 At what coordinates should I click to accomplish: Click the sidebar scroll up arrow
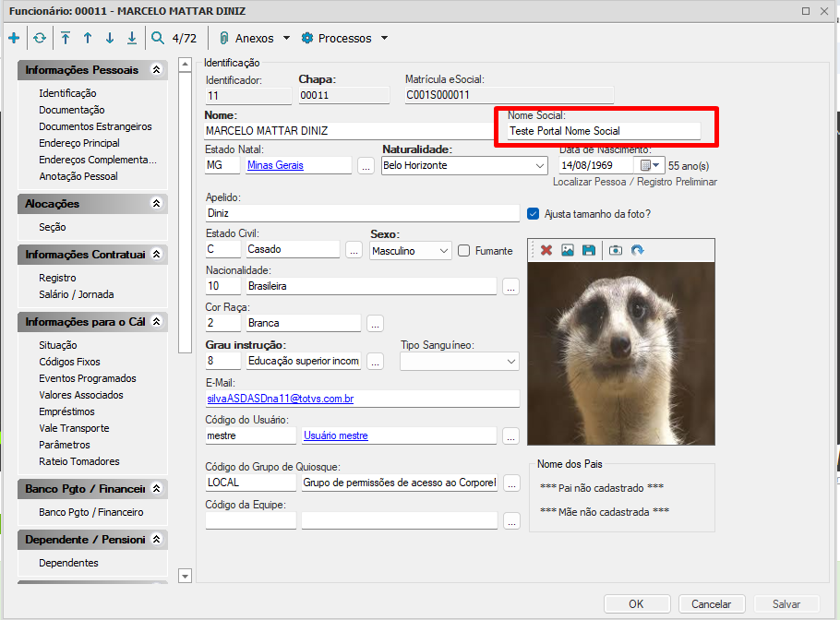pos(185,65)
